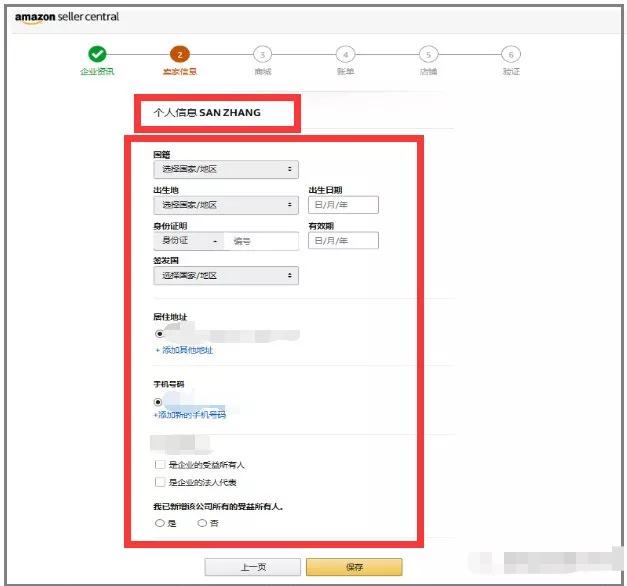Image resolution: width=627 pixels, height=586 pixels.
Task: Go to step 3 circle in progress bar
Action: 262,54
